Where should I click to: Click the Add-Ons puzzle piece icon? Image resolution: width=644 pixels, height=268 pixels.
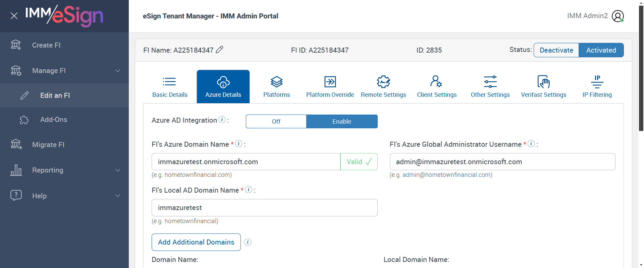(24, 120)
